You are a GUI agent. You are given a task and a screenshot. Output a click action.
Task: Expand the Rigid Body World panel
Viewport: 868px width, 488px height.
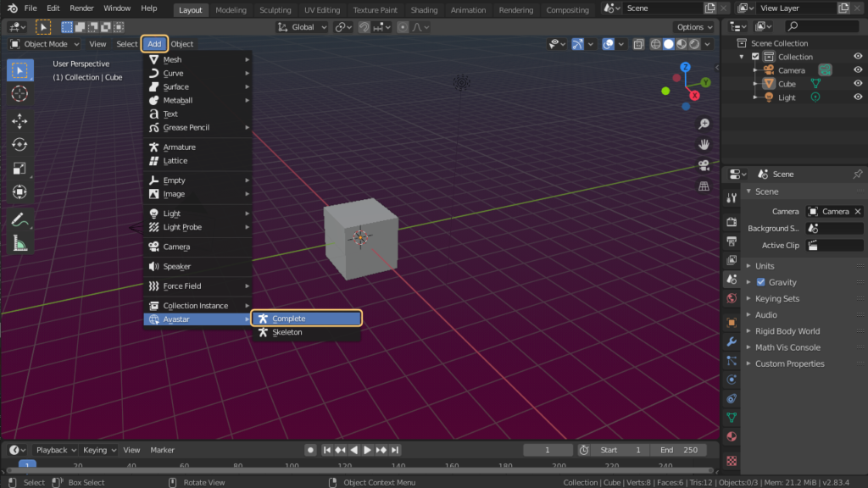click(x=787, y=331)
